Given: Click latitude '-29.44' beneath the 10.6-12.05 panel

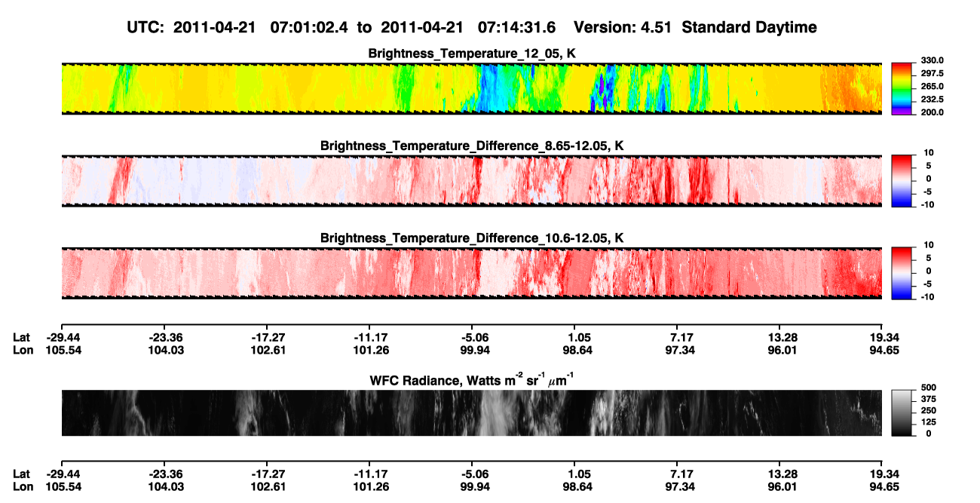Looking at the screenshot, I should [x=63, y=338].
